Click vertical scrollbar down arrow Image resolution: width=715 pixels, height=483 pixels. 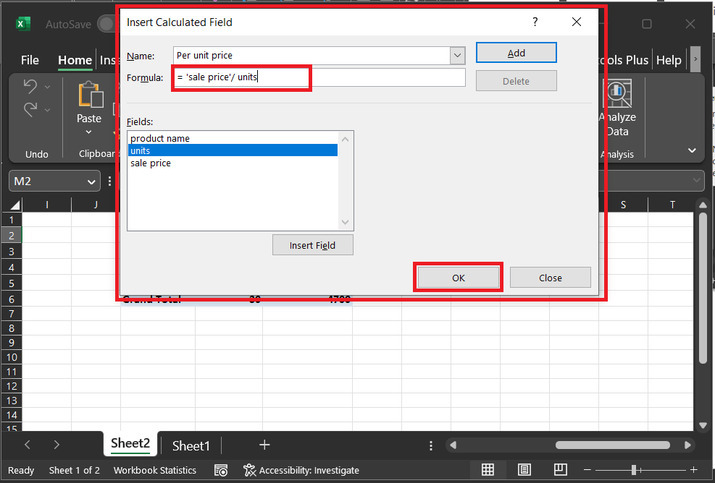[x=703, y=425]
